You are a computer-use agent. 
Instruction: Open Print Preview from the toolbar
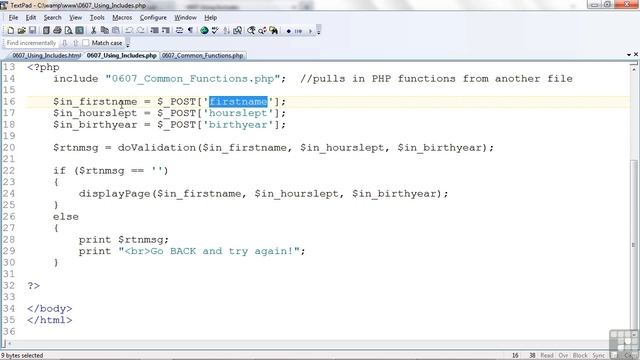68,30
